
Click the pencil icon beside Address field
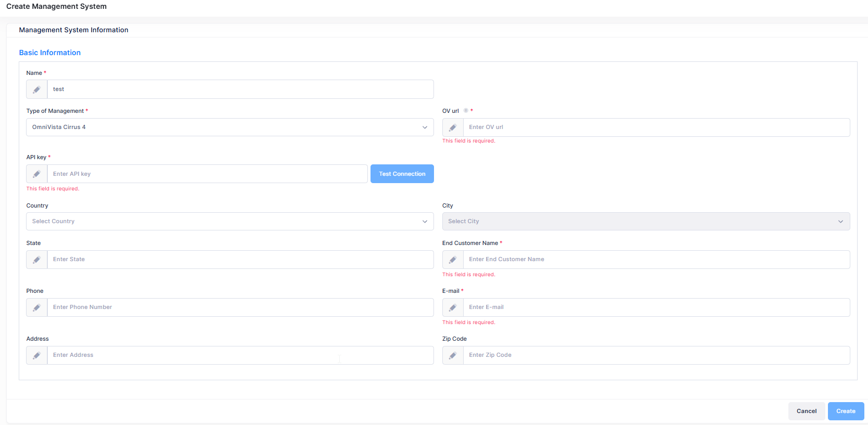[x=36, y=355]
